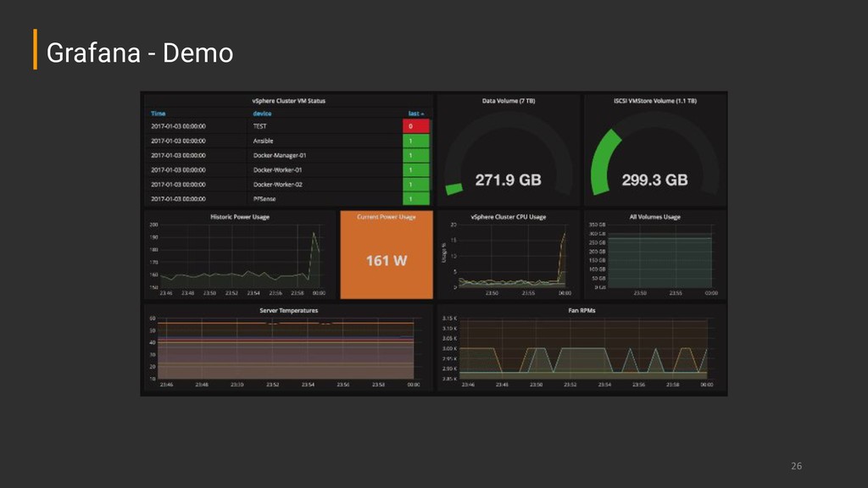Sort the table by the 'Time' column header
The image size is (868, 488).
[x=159, y=114]
